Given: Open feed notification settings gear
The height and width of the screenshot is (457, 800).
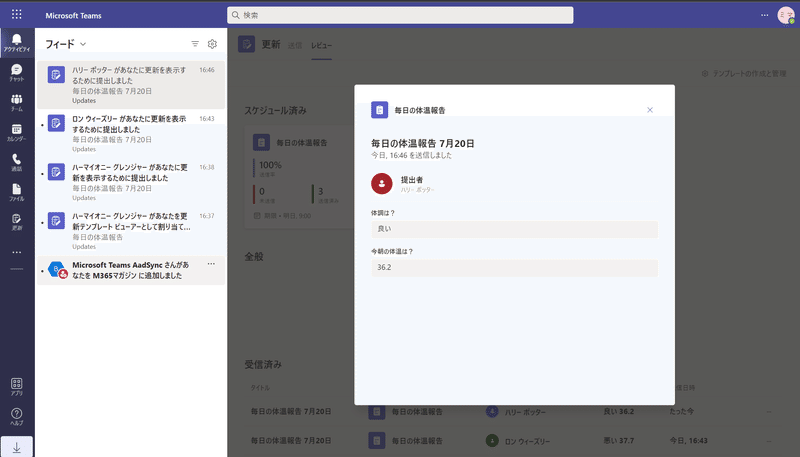Looking at the screenshot, I should (212, 44).
